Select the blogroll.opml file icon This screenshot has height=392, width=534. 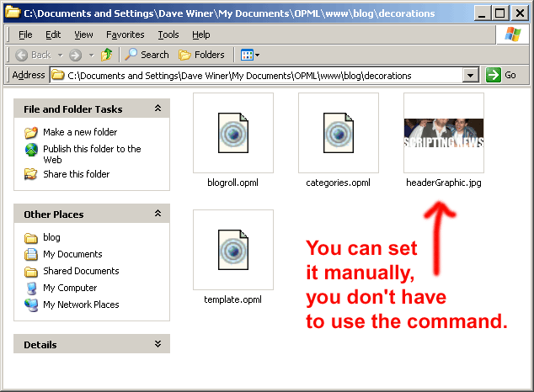233,133
